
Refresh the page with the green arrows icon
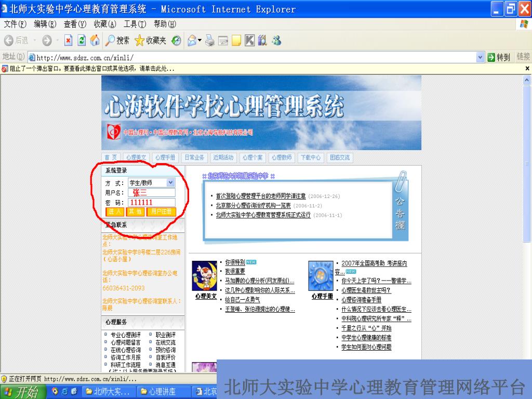click(x=82, y=41)
